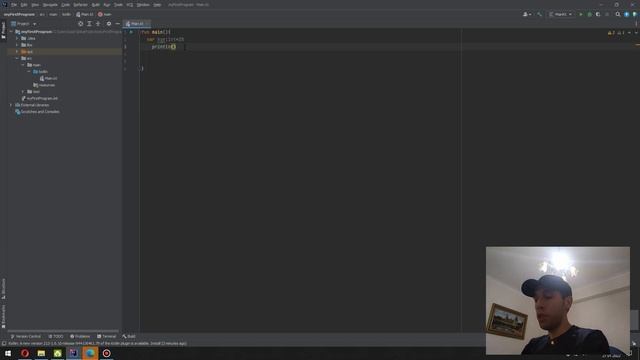
Task: Click Collapse All in Project panel
Action: pos(98,24)
